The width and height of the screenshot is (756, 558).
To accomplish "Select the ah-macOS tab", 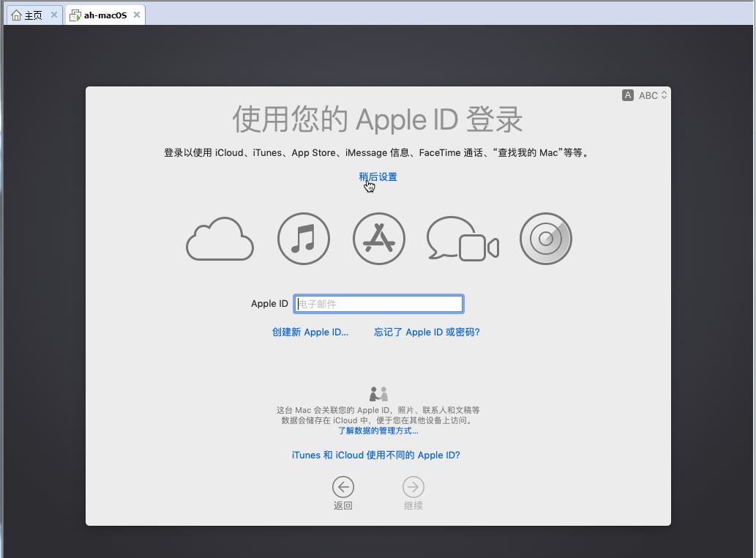I will point(99,15).
